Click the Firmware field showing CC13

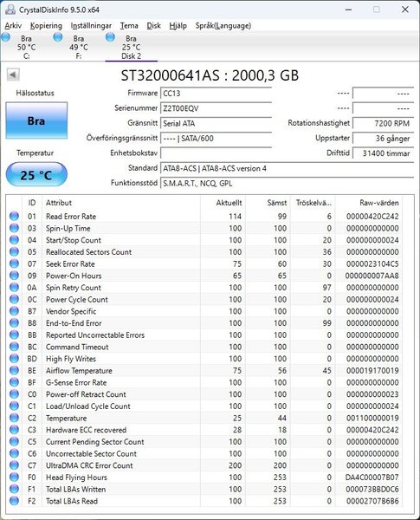pos(216,94)
